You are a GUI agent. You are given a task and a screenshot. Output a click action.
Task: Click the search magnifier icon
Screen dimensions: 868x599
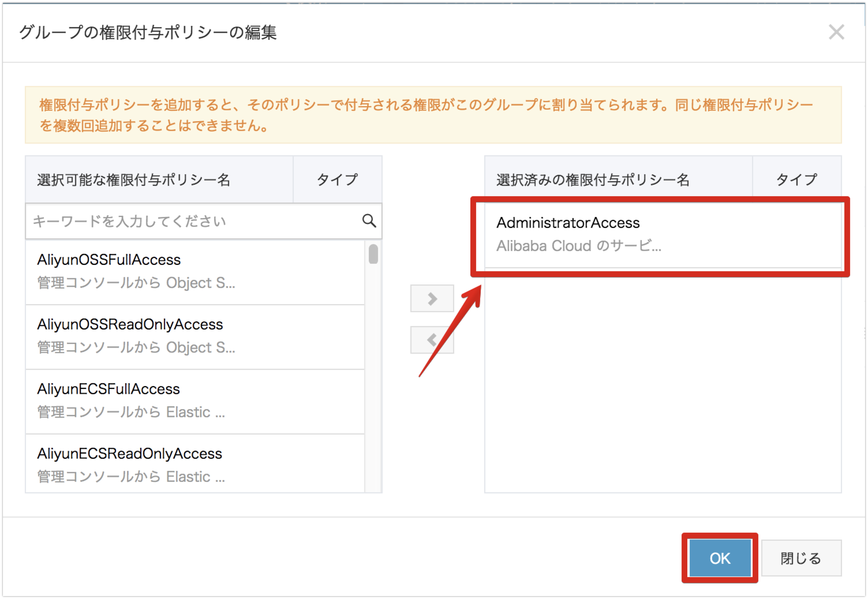pos(369,221)
